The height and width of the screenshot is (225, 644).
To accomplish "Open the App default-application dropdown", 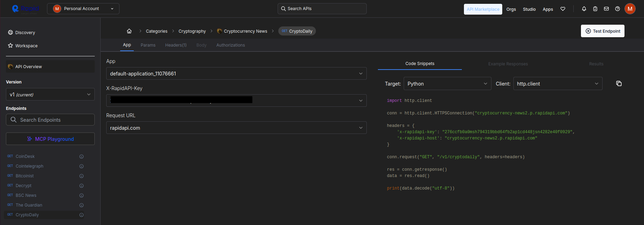I will pyautogui.click(x=236, y=73).
